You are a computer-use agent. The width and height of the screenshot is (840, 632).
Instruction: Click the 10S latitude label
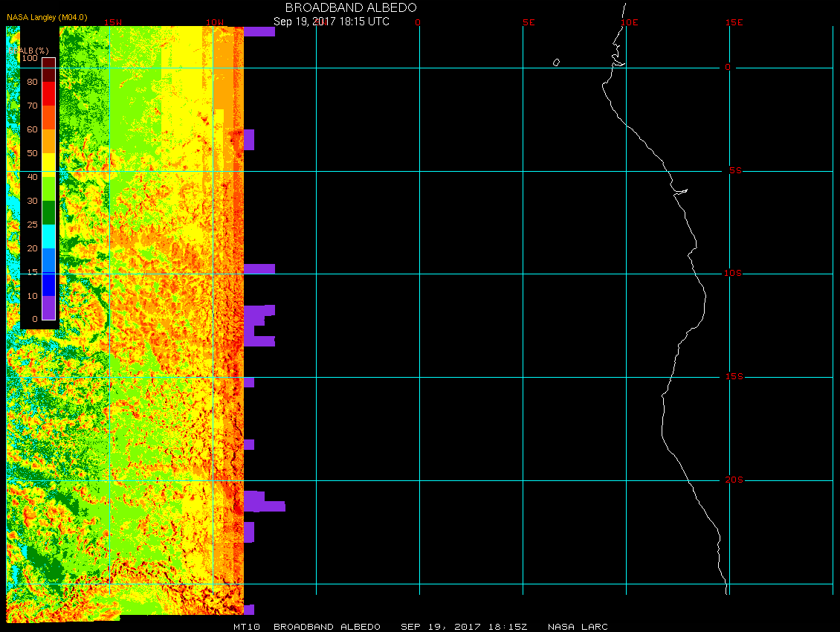tap(732, 274)
